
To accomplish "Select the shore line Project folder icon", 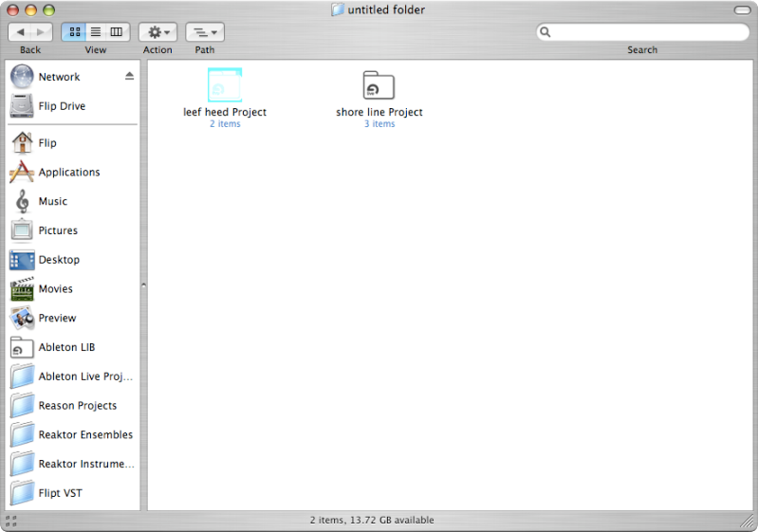I will [x=379, y=85].
